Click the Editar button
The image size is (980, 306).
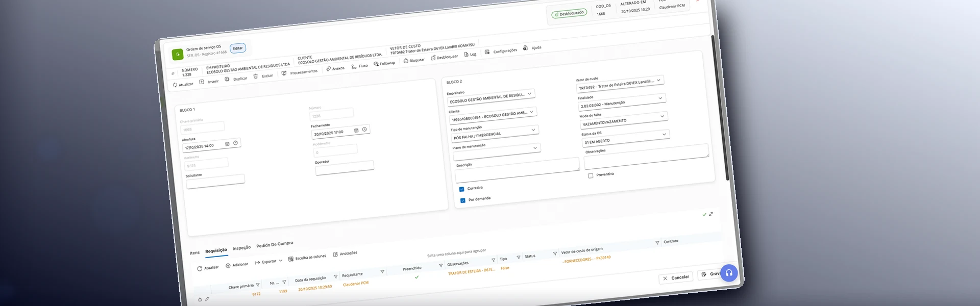pos(238,48)
